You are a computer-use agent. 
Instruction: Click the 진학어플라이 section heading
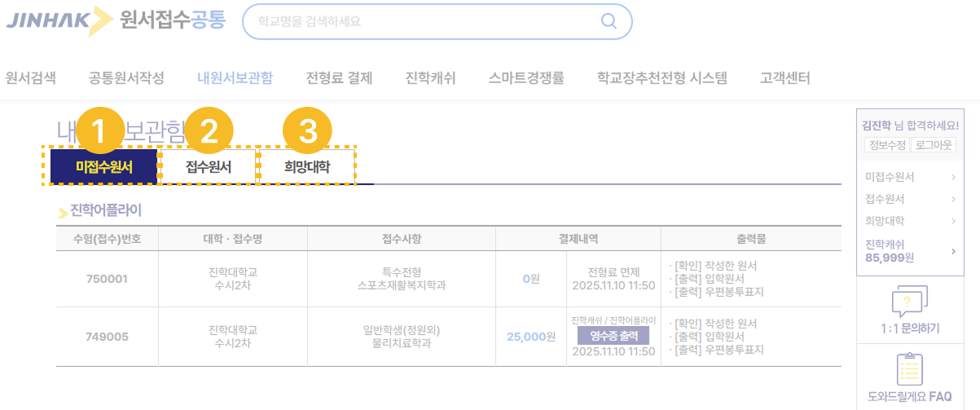coord(106,210)
